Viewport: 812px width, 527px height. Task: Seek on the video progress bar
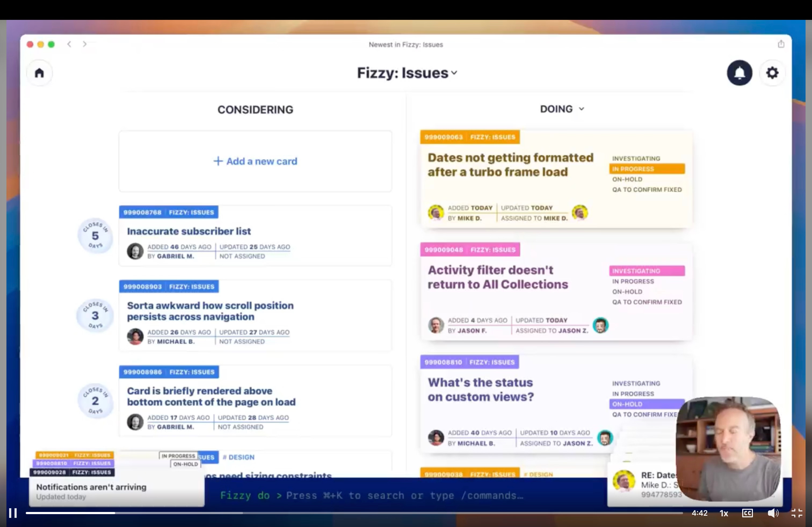[x=354, y=513]
